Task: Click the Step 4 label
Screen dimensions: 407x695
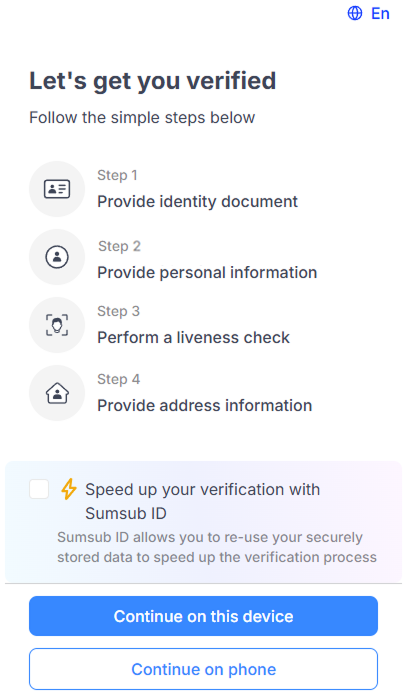Action: point(118,379)
